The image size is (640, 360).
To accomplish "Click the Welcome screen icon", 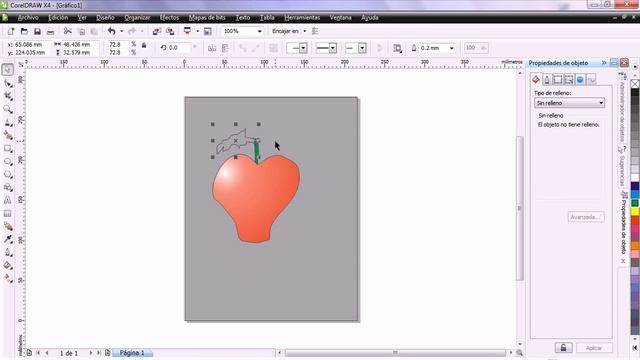I will pyautogui.click(x=207, y=31).
